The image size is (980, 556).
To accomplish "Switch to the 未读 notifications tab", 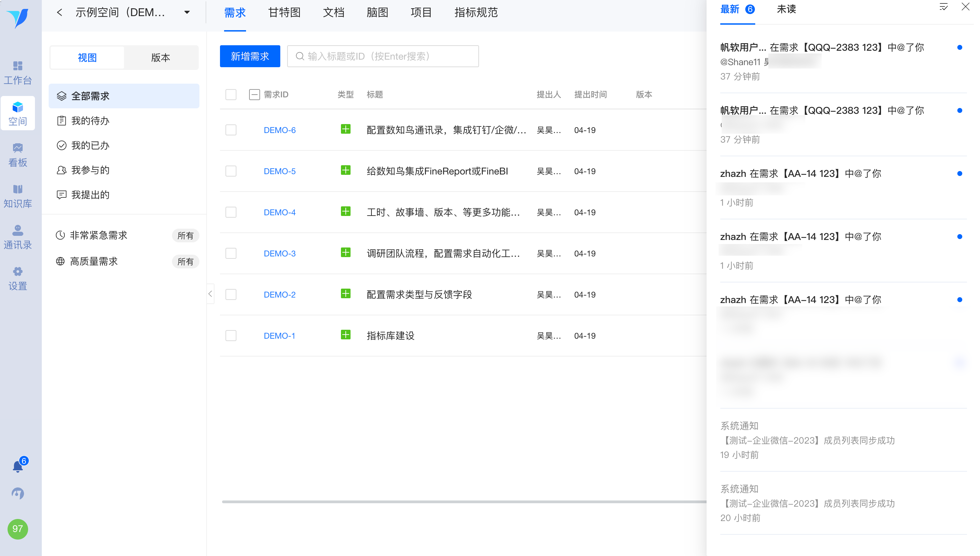I will [786, 9].
